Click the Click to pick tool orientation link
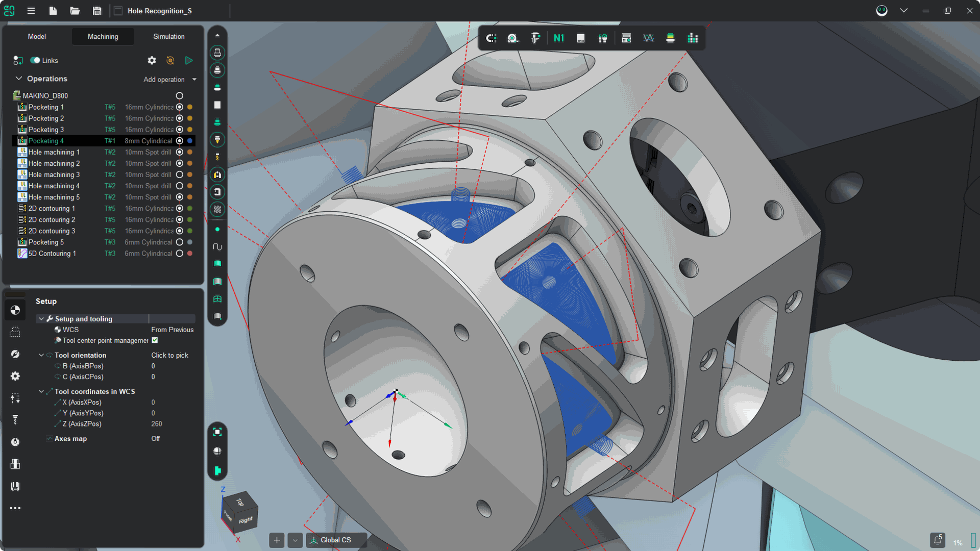The height and width of the screenshot is (551, 980). pyautogui.click(x=169, y=355)
